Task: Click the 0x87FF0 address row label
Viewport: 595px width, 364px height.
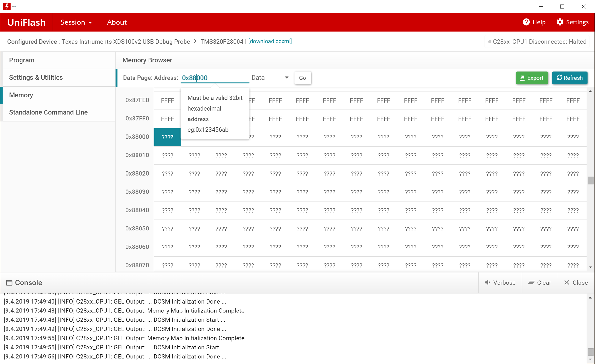Action: tap(137, 119)
